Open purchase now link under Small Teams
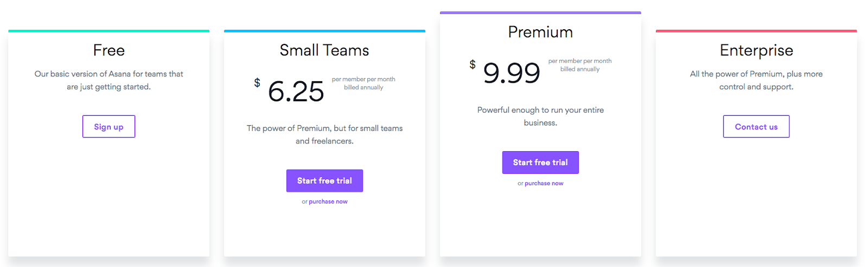The height and width of the screenshot is (267, 868). [x=328, y=201]
